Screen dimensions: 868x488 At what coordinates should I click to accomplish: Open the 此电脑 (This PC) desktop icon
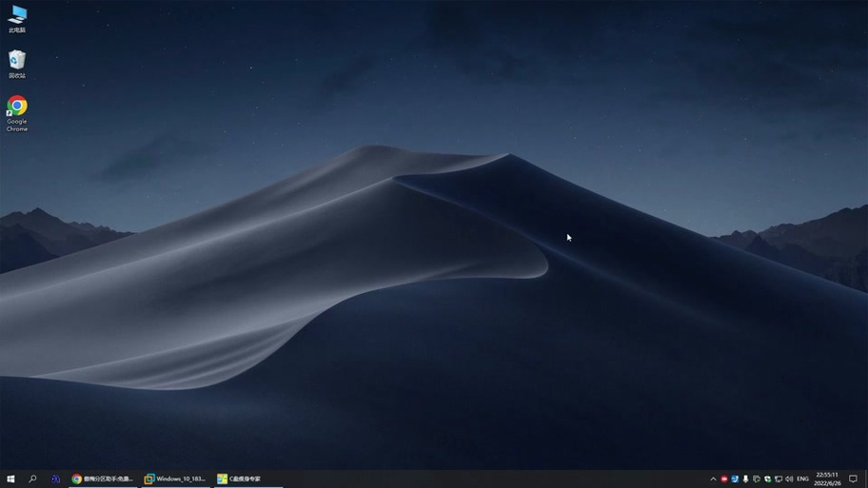point(17,18)
